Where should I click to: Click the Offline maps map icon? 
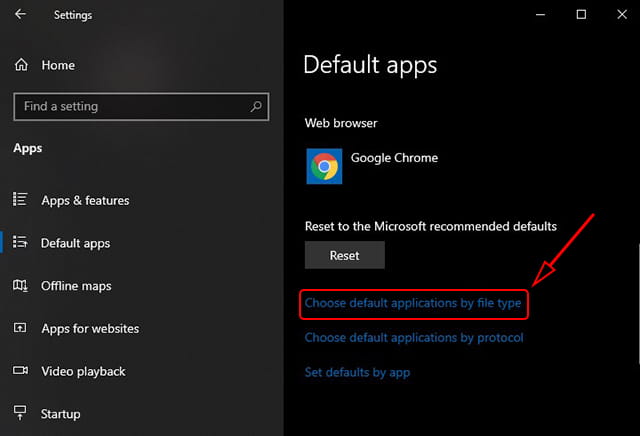[20, 285]
